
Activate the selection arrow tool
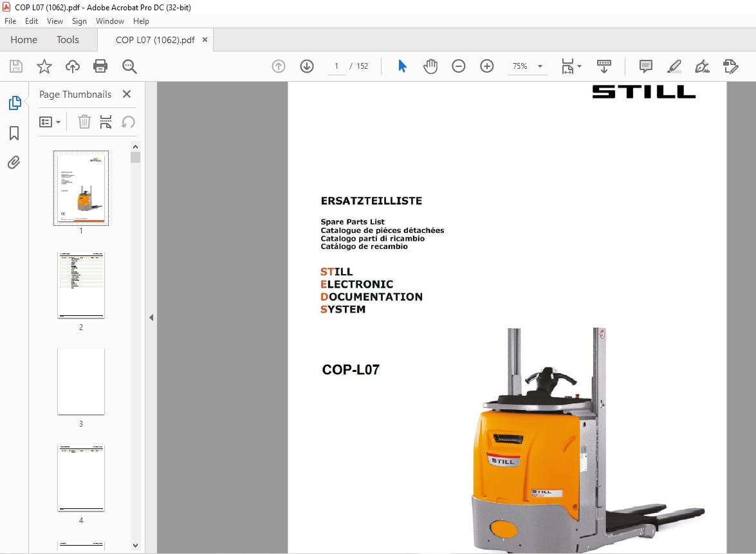click(402, 66)
